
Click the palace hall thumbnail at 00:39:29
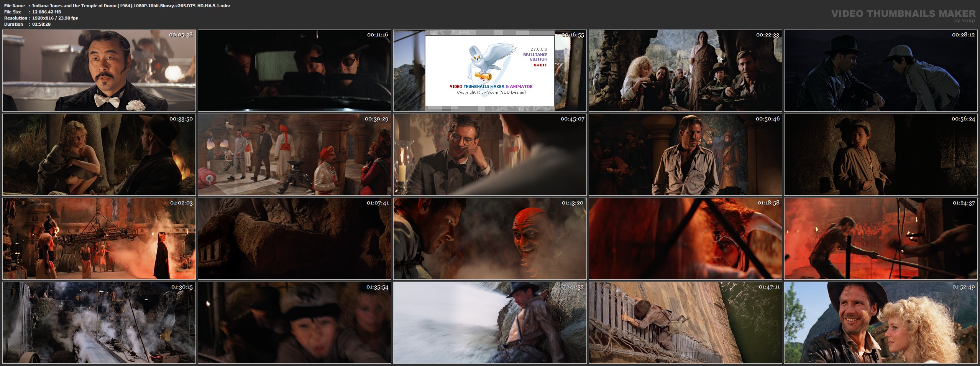tap(294, 155)
